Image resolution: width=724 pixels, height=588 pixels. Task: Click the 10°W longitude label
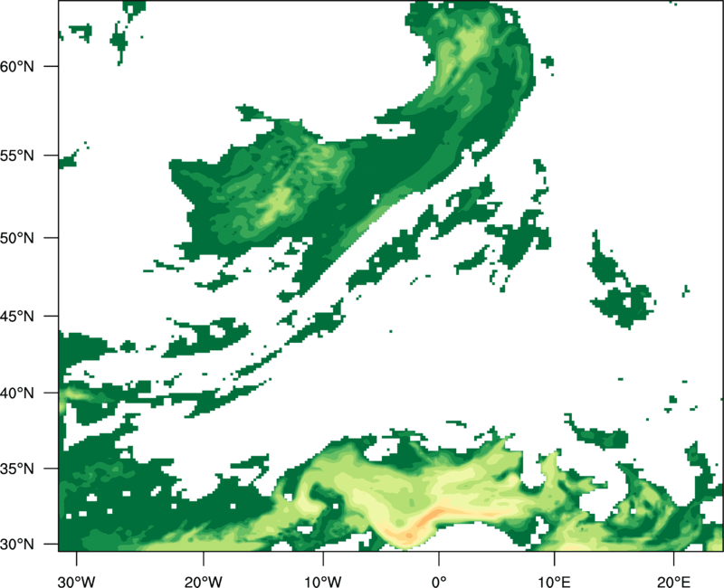click(323, 582)
